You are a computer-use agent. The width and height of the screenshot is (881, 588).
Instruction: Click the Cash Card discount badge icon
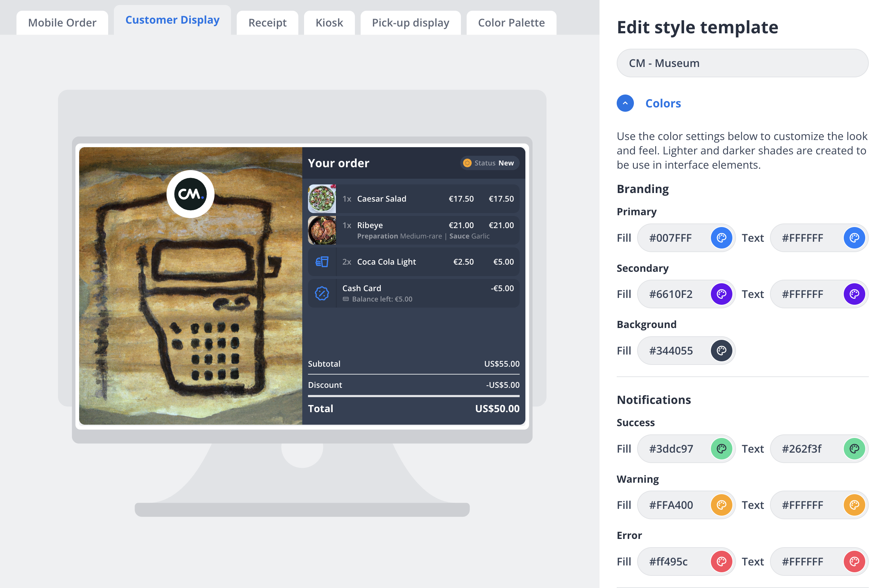pos(322,294)
